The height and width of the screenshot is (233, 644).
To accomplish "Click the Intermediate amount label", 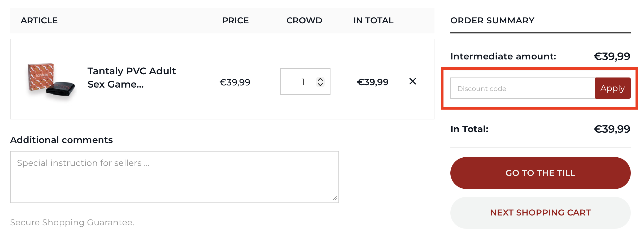I will (x=503, y=56).
